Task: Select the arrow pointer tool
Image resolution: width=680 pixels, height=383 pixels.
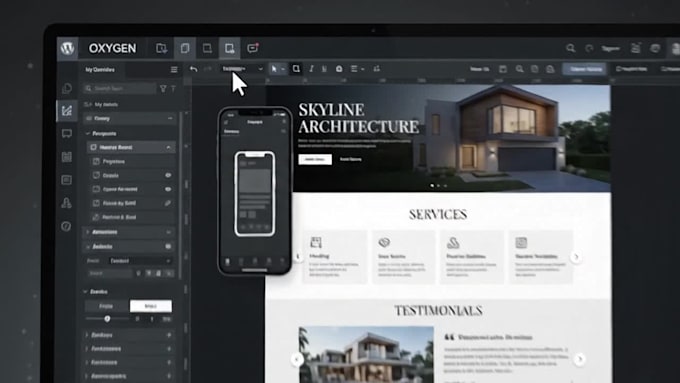Action: click(274, 69)
